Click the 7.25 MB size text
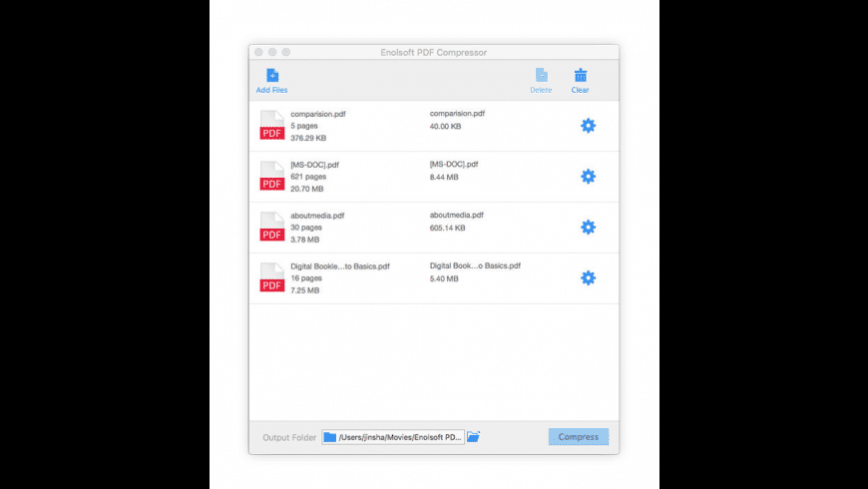 tap(305, 290)
